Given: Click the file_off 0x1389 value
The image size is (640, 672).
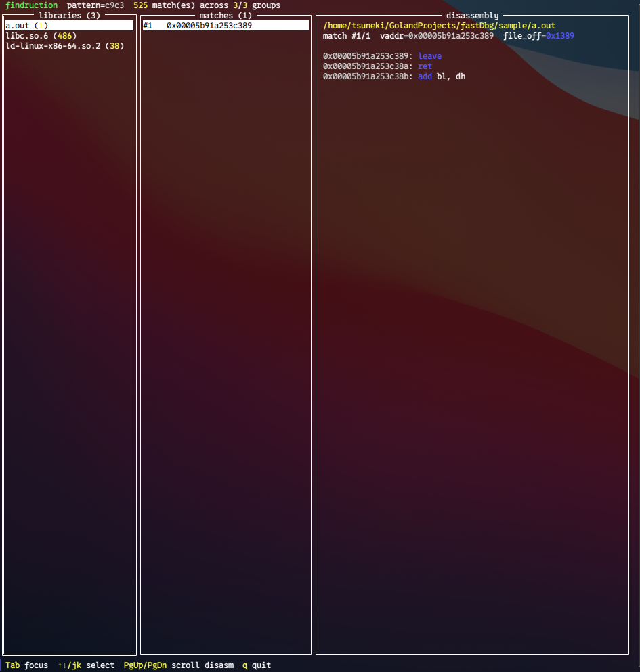Looking at the screenshot, I should tap(560, 36).
